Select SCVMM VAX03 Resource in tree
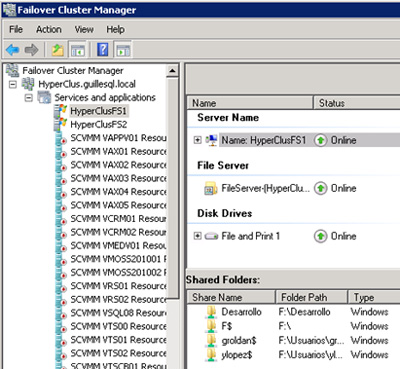This screenshot has width=400, height=369. pos(118,178)
